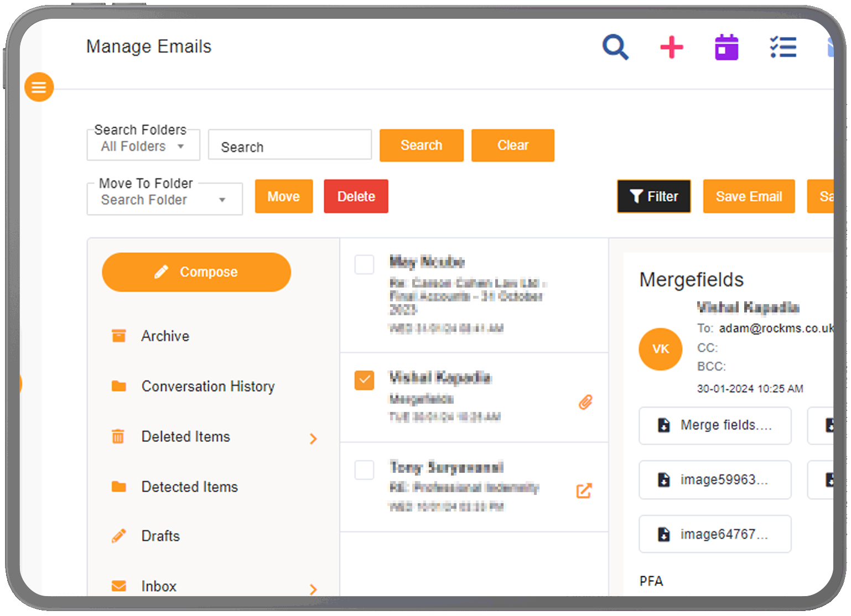
Task: Click the pink plus icon to create new
Action: (x=671, y=48)
